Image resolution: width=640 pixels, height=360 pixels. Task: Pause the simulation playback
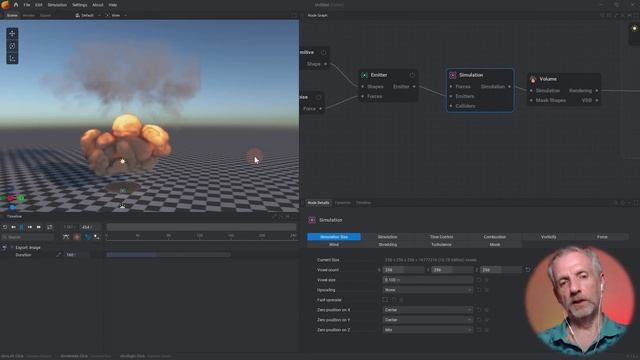pos(22,227)
